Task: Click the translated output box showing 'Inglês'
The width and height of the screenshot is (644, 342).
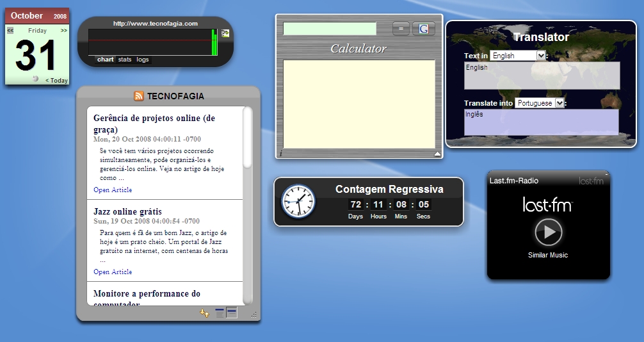Action: click(x=541, y=122)
